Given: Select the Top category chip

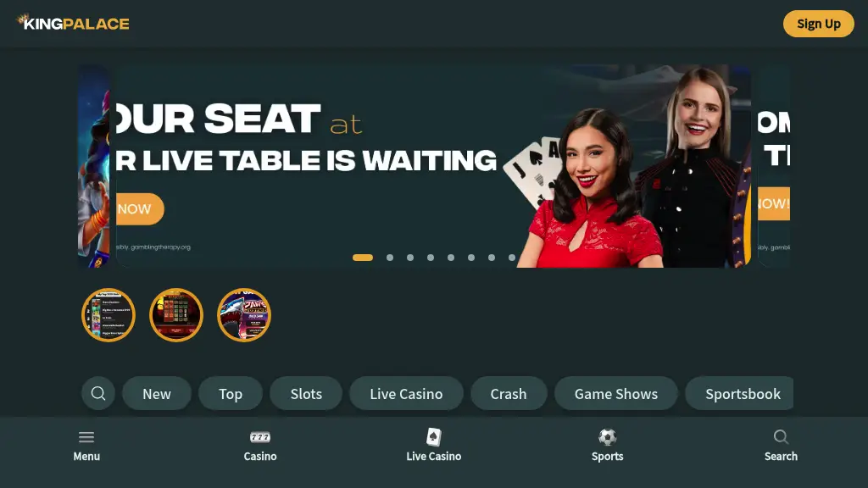Looking at the screenshot, I should (x=231, y=393).
